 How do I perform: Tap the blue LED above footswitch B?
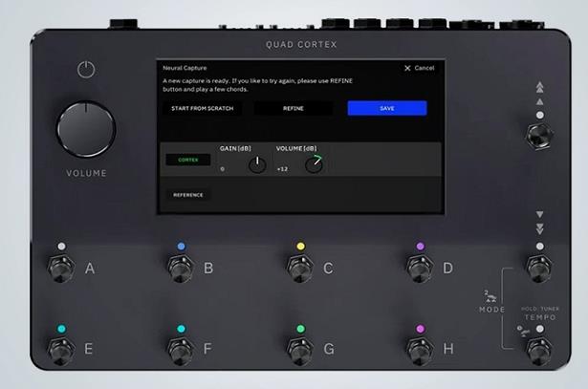click(181, 247)
